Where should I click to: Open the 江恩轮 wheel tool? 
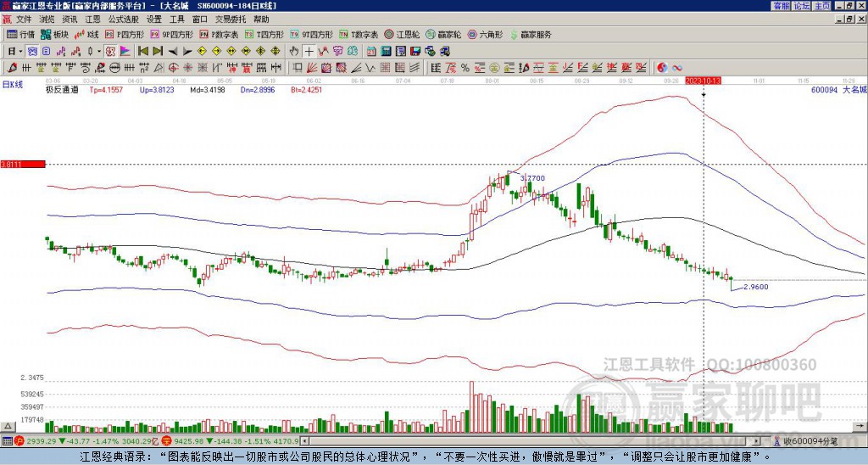(402, 34)
